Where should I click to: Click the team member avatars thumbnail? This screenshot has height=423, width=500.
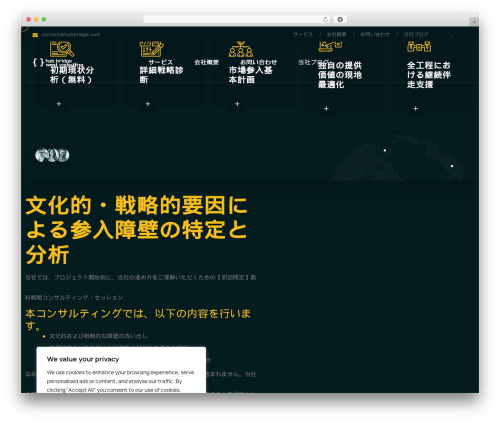(x=52, y=155)
